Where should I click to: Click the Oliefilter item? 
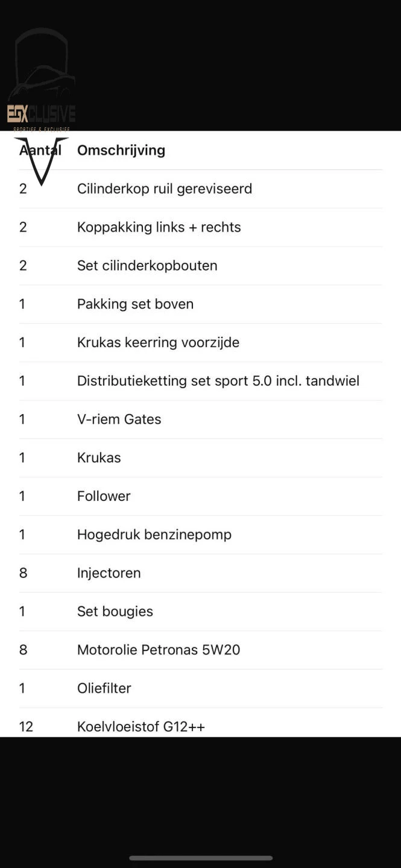104,688
